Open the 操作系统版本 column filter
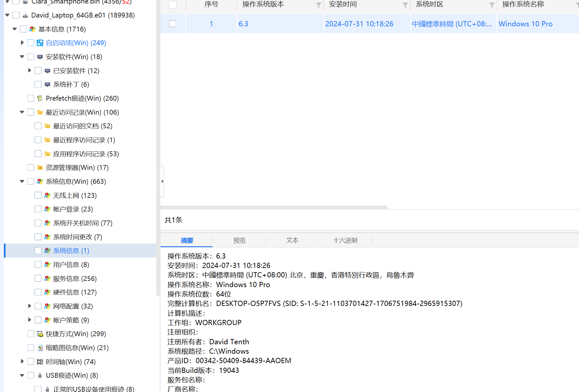Image resolution: width=579 pixels, height=392 pixels. coord(319,5)
